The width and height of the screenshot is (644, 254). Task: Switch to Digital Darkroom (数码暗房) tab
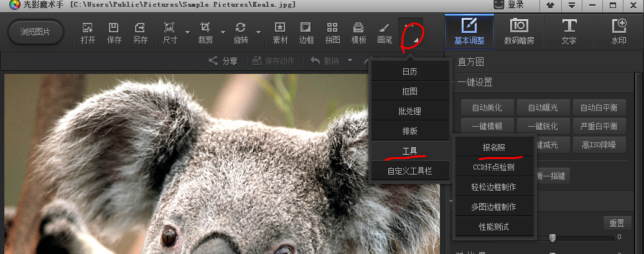[x=519, y=31]
